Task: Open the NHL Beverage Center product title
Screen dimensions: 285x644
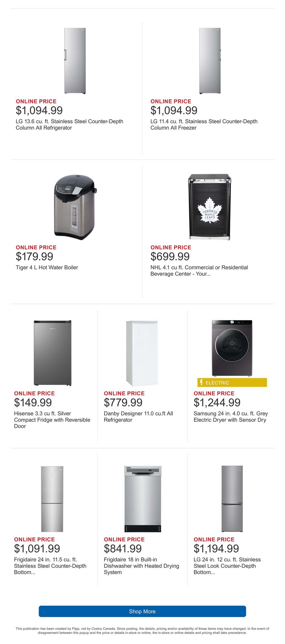Action: (x=199, y=271)
